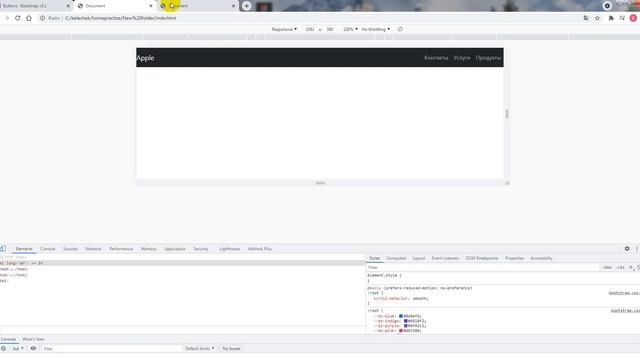Switch to the Bootstrap buttons browser tab
This screenshot has height=360, width=640.
(x=35, y=6)
